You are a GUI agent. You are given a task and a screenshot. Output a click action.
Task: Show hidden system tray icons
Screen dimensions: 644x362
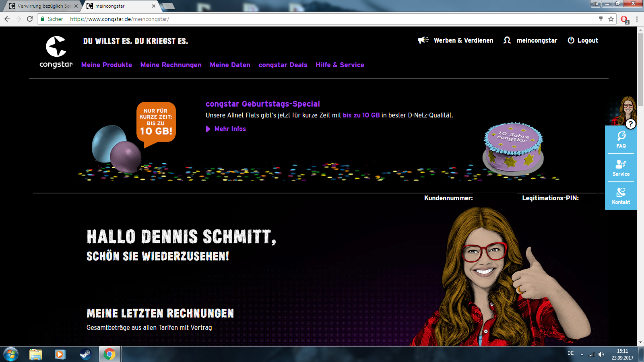click(x=582, y=354)
